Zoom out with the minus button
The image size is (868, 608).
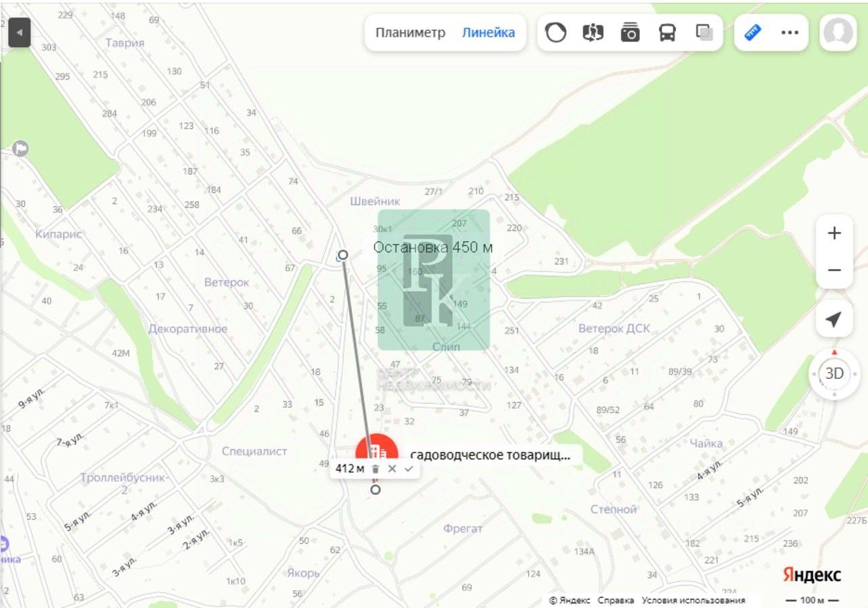(x=834, y=270)
